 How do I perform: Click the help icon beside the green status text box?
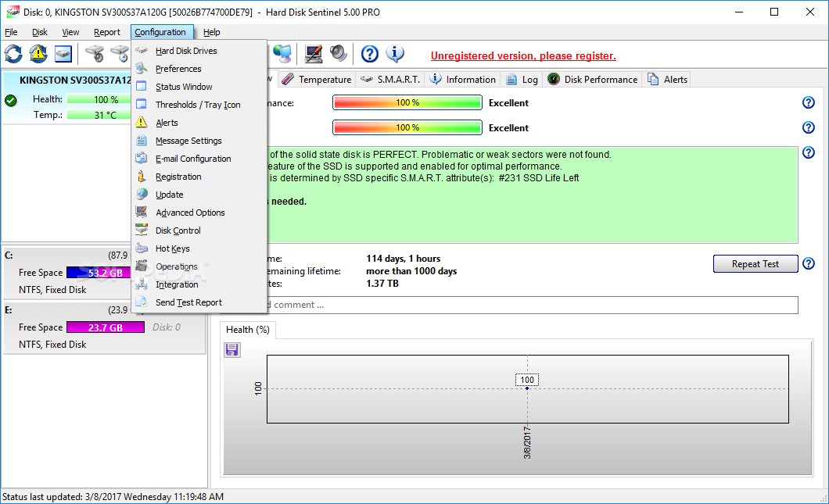pyautogui.click(x=809, y=152)
